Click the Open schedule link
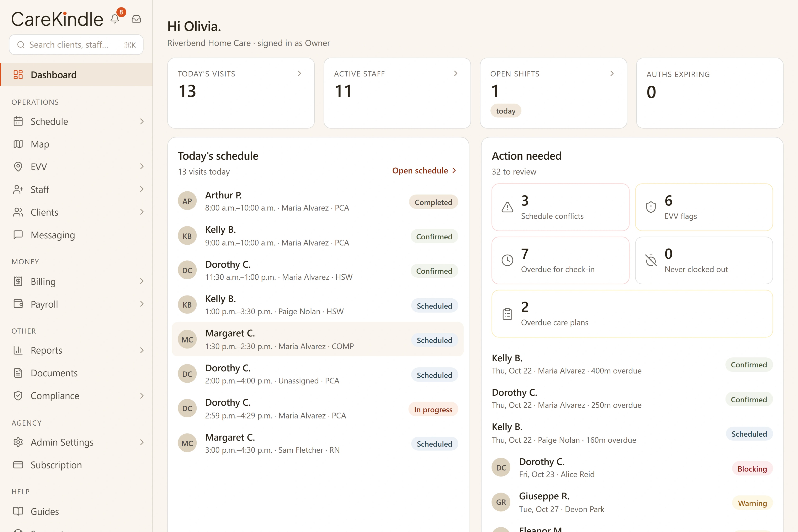Viewport: 798px width, 532px height. point(424,171)
